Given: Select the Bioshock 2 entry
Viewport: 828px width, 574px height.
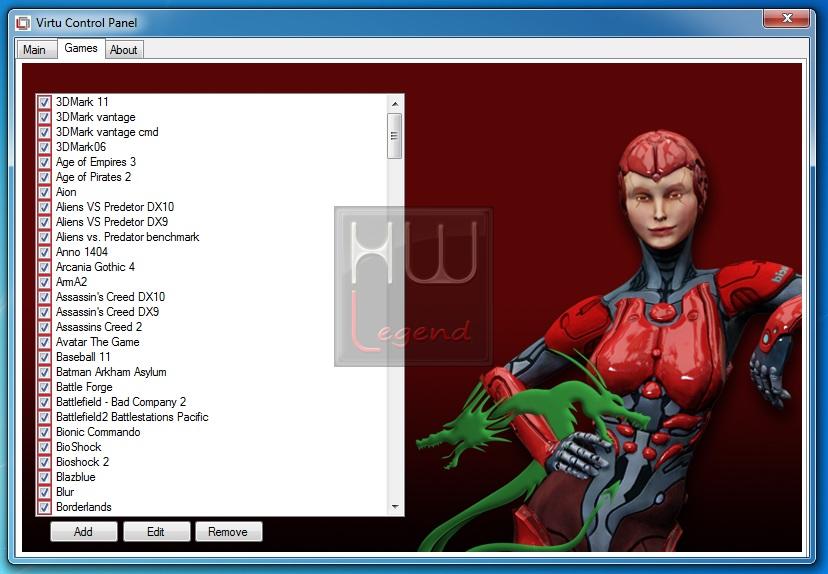Looking at the screenshot, I should pyautogui.click(x=82, y=462).
